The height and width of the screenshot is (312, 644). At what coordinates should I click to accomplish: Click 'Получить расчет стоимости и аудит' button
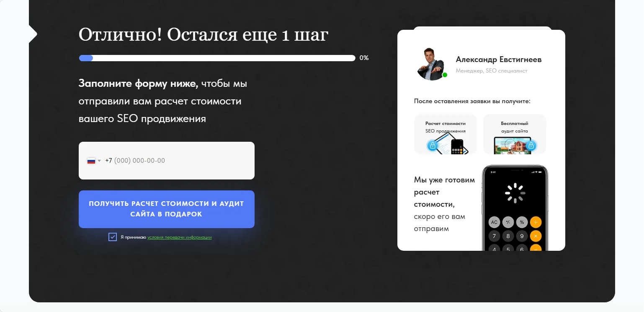tap(167, 209)
